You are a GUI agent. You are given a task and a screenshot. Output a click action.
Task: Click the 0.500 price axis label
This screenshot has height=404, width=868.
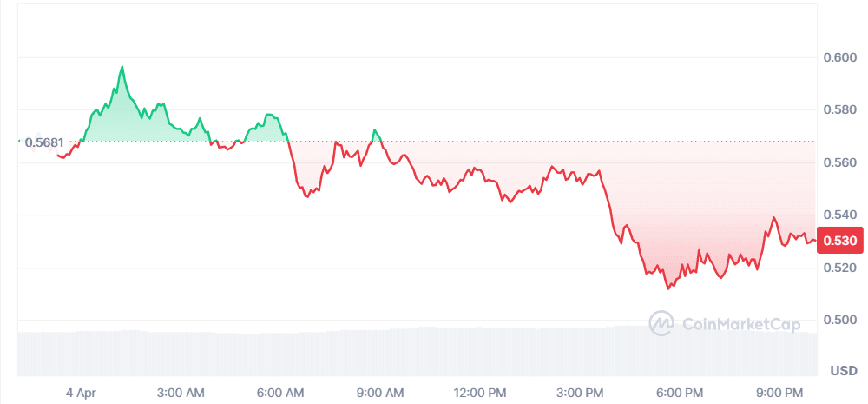[x=839, y=320]
